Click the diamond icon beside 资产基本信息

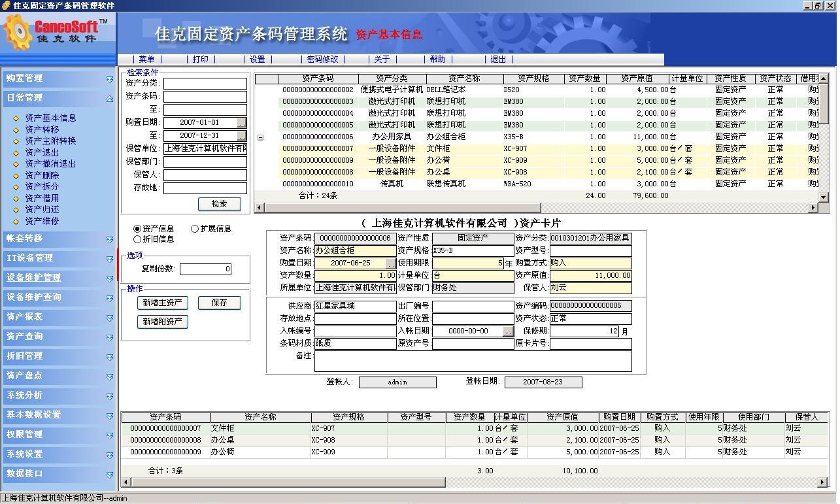16,118
